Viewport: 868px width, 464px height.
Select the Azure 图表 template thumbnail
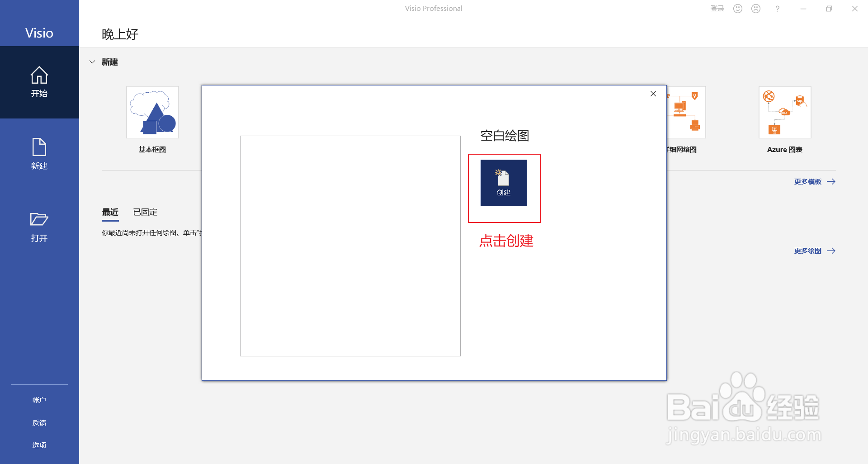[785, 112]
